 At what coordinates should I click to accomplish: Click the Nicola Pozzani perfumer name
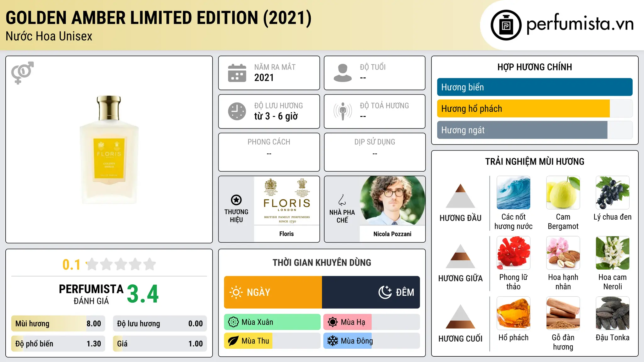pyautogui.click(x=392, y=234)
